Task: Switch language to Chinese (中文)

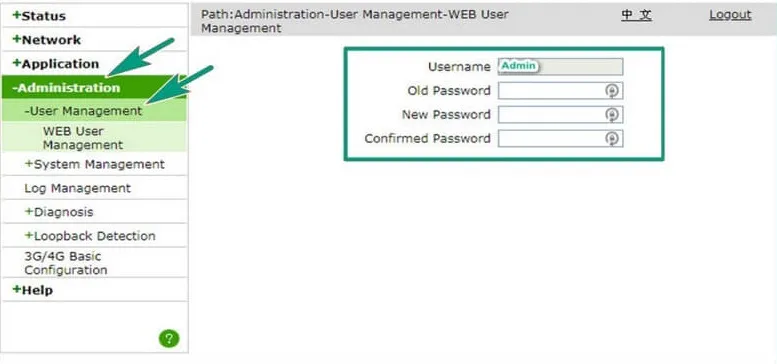Action: click(x=637, y=15)
